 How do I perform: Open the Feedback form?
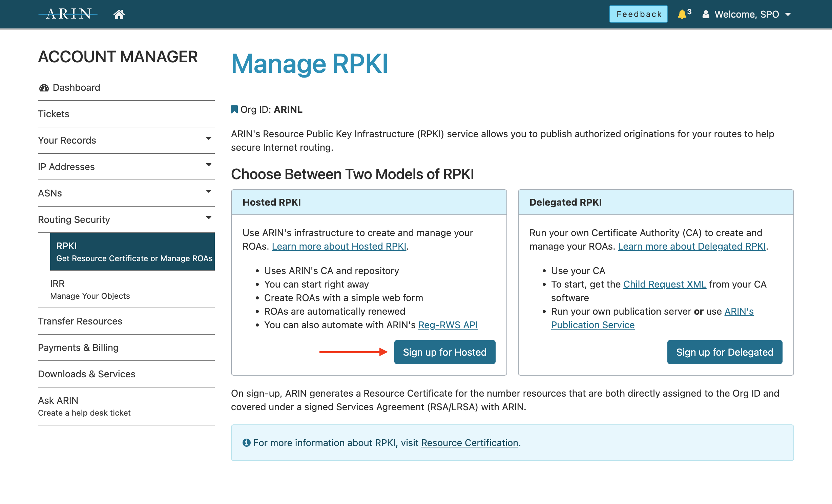(638, 14)
